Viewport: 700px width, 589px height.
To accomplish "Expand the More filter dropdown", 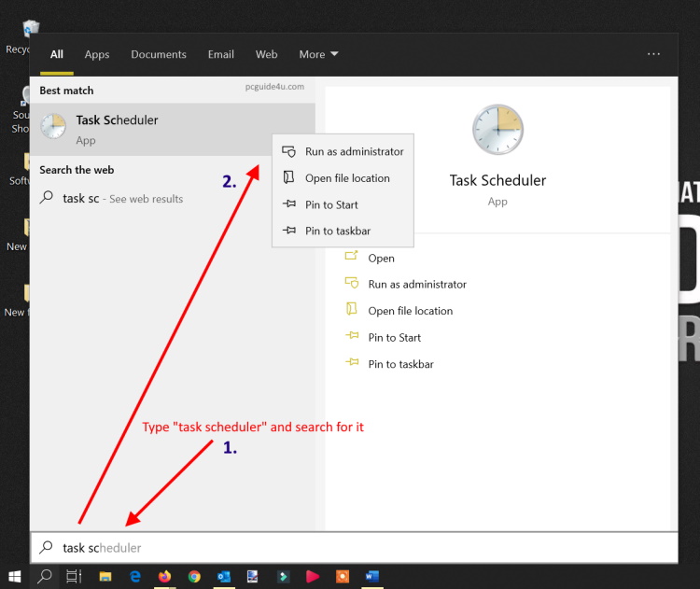I will pos(318,54).
